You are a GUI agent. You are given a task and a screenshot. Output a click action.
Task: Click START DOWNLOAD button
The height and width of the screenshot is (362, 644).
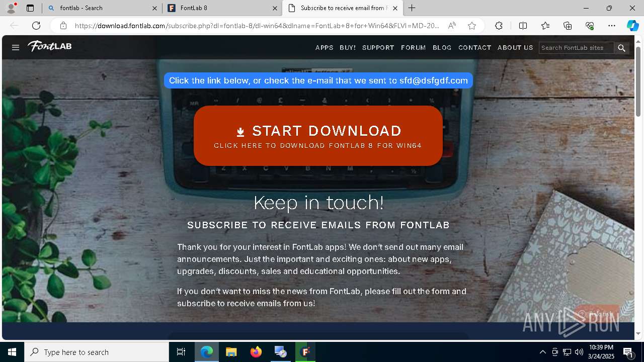pyautogui.click(x=318, y=136)
